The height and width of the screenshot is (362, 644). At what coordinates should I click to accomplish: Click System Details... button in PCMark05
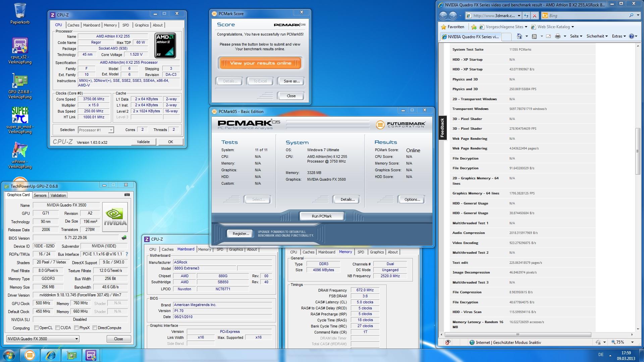coord(347,199)
